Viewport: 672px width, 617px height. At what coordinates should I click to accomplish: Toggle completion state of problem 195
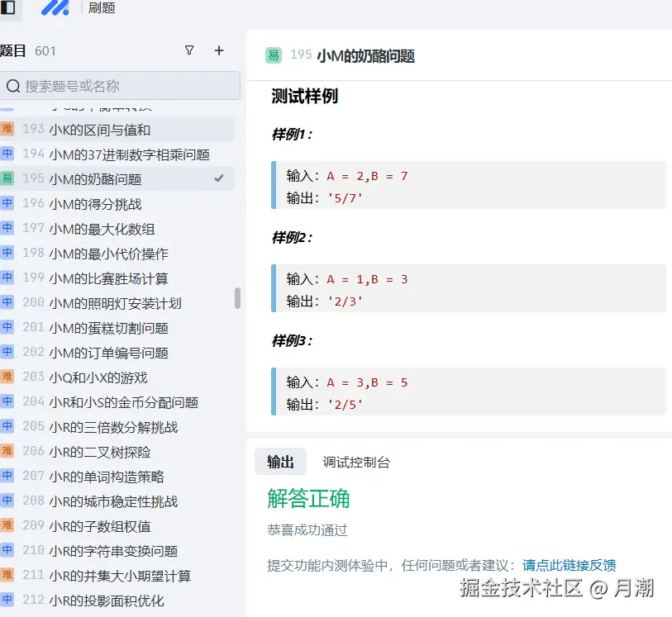[218, 178]
